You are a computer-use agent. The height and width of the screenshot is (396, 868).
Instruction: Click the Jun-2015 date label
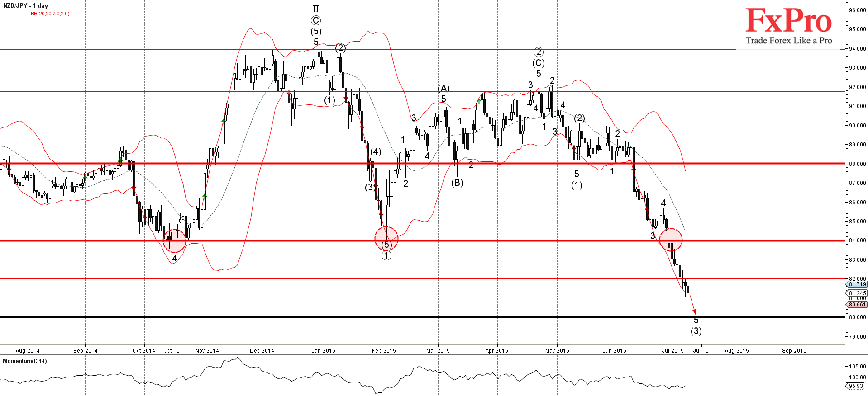(615, 351)
